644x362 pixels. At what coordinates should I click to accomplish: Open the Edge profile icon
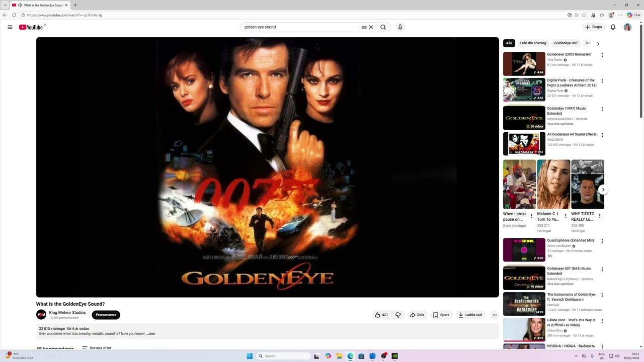click(611, 15)
